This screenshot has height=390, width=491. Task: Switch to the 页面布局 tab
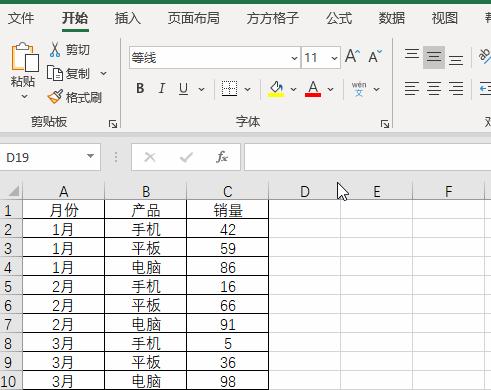pos(194,18)
